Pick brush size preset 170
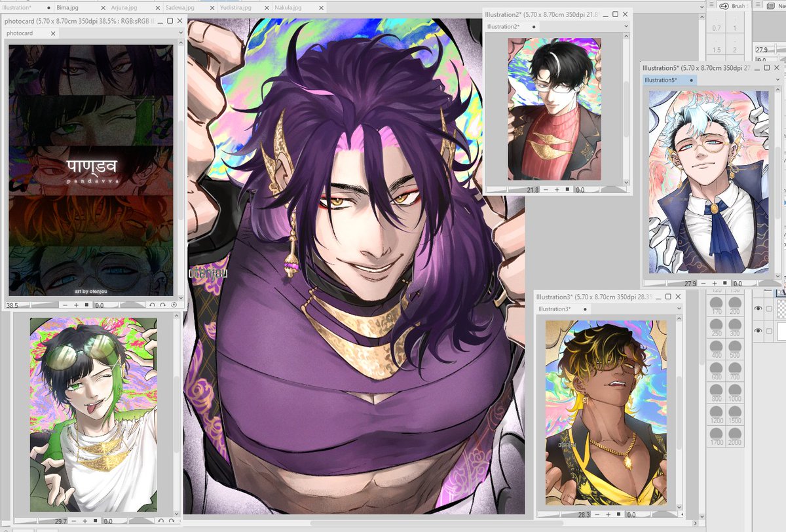The height and width of the screenshot is (532, 786). pyautogui.click(x=716, y=304)
